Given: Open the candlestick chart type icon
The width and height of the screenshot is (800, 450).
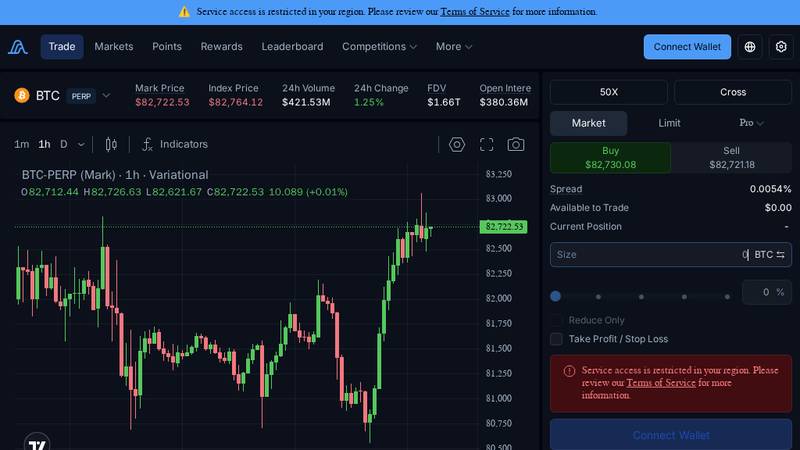Looking at the screenshot, I should click(x=111, y=144).
